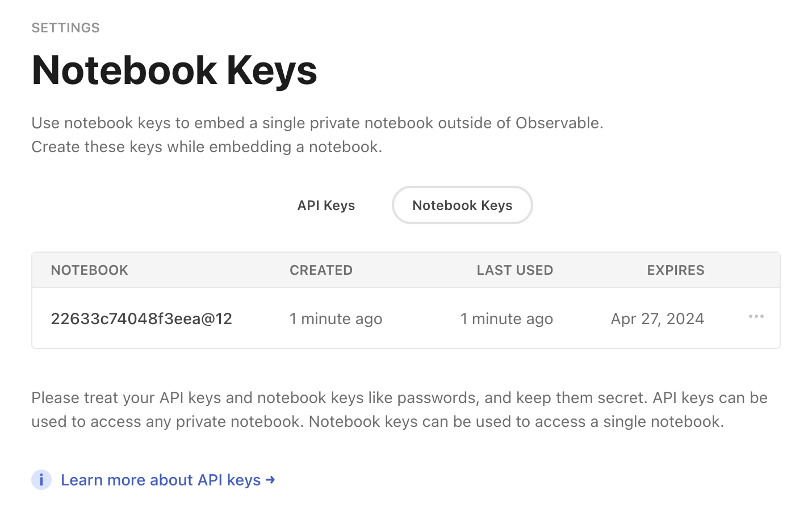Click the arrow icon after 'Learn more about API keys'
This screenshot has width=812, height=528.
pos(270,480)
